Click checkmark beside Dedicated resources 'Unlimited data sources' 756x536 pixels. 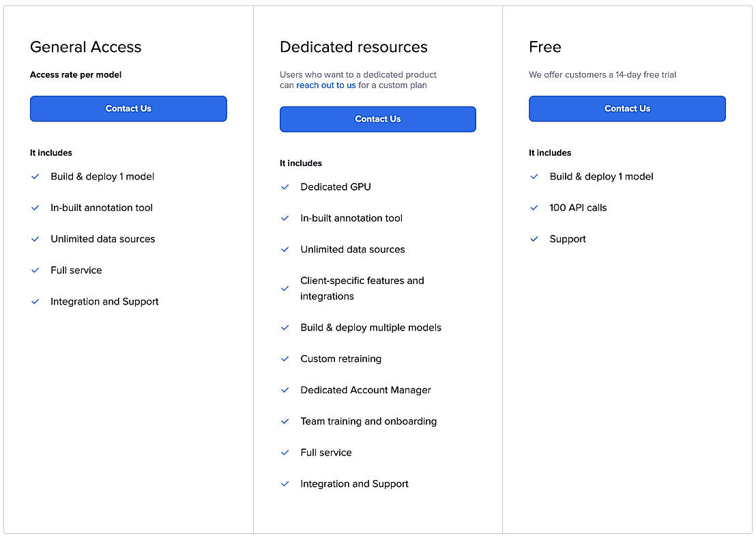pyautogui.click(x=285, y=250)
